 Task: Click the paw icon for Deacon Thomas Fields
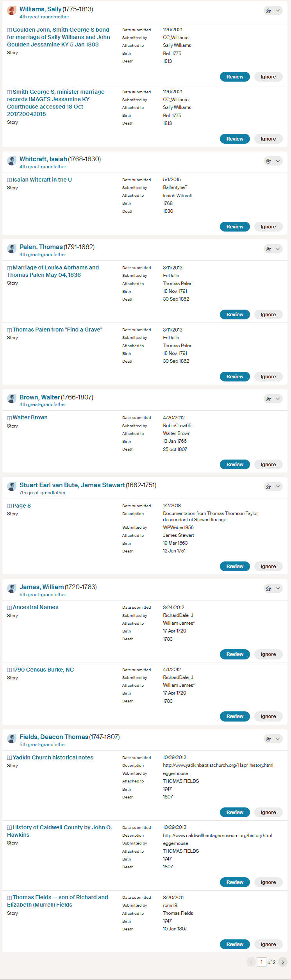tap(268, 739)
